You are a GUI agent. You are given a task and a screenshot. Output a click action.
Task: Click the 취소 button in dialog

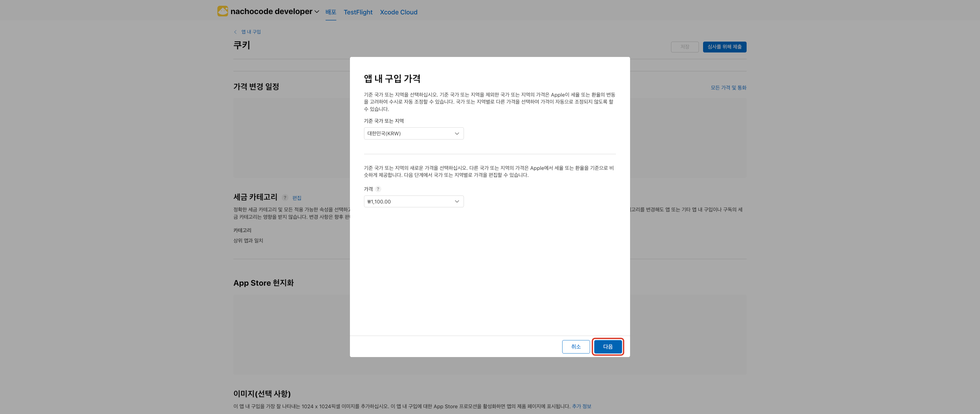(x=576, y=347)
